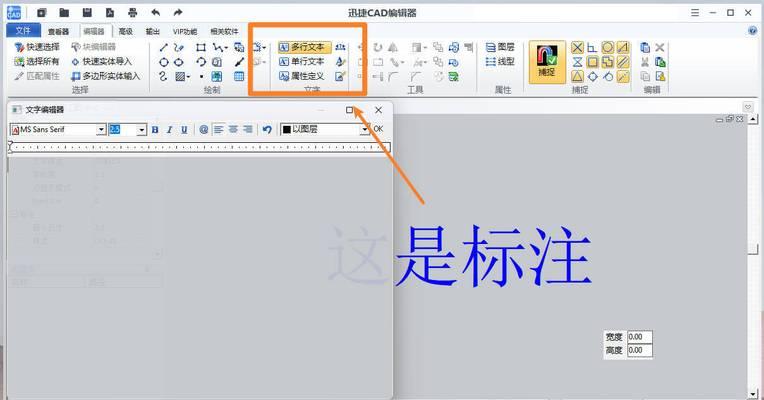Toggle endpoint square snap icon
Viewport: 764px width, 400px height.
pyautogui.click(x=592, y=62)
